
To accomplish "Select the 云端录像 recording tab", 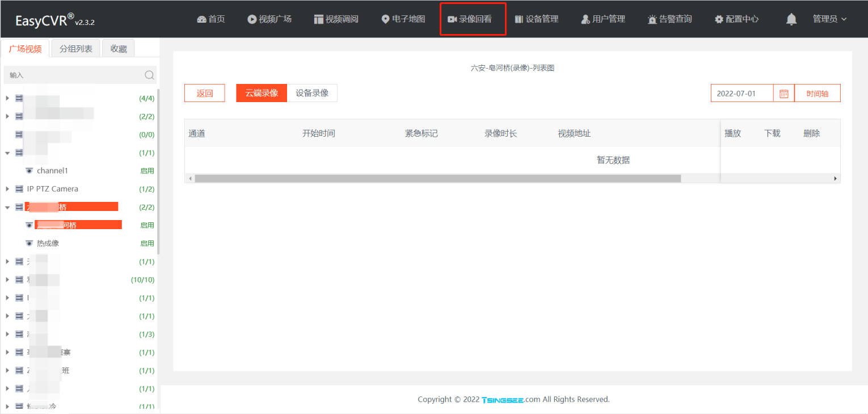I will [262, 93].
